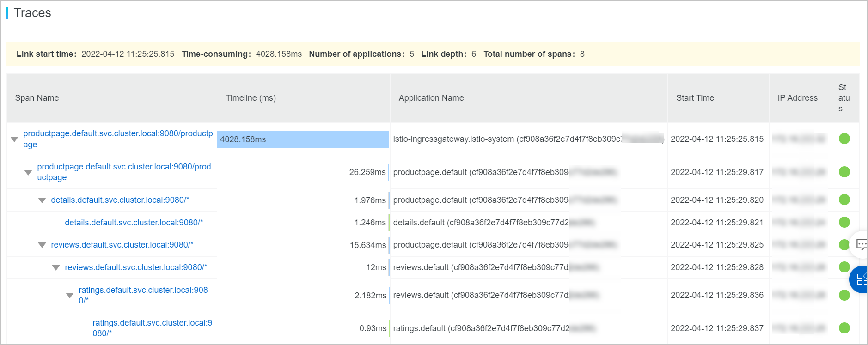Viewport: 868px width, 345px height.
Task: Open the ratings span link with 0.93ms
Action: coord(153,328)
